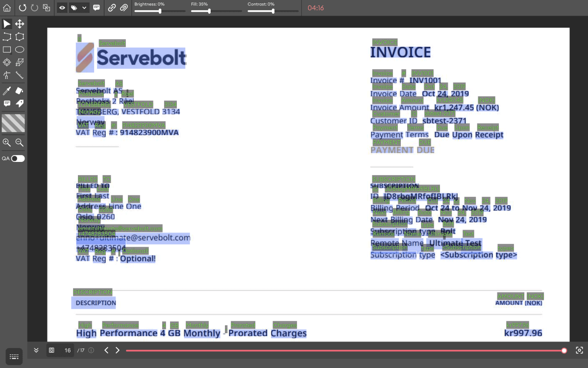Screen dimensions: 588x368
Task: Collapse bottom bar with double chevron
Action: pyautogui.click(x=36, y=350)
